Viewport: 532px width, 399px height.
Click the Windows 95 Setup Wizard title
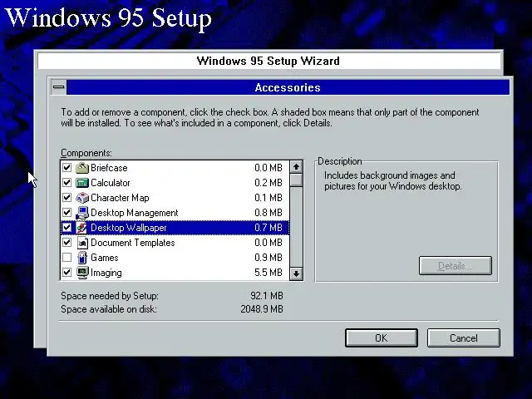268,61
